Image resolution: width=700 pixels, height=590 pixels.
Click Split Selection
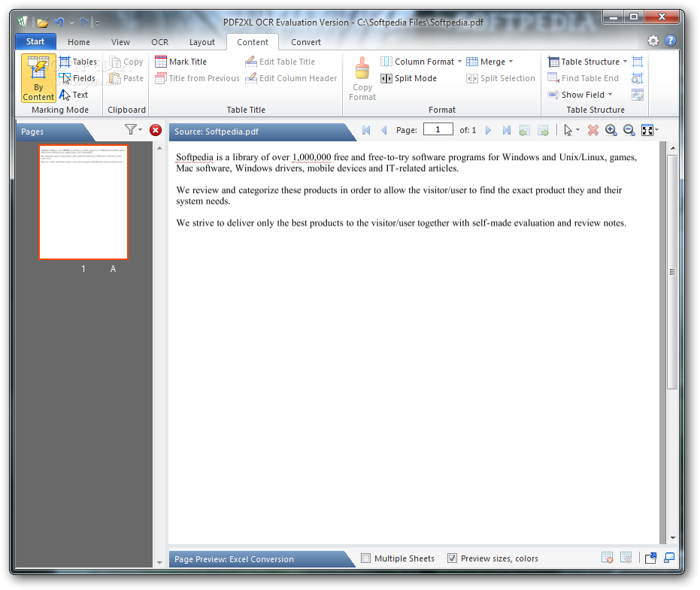[501, 78]
